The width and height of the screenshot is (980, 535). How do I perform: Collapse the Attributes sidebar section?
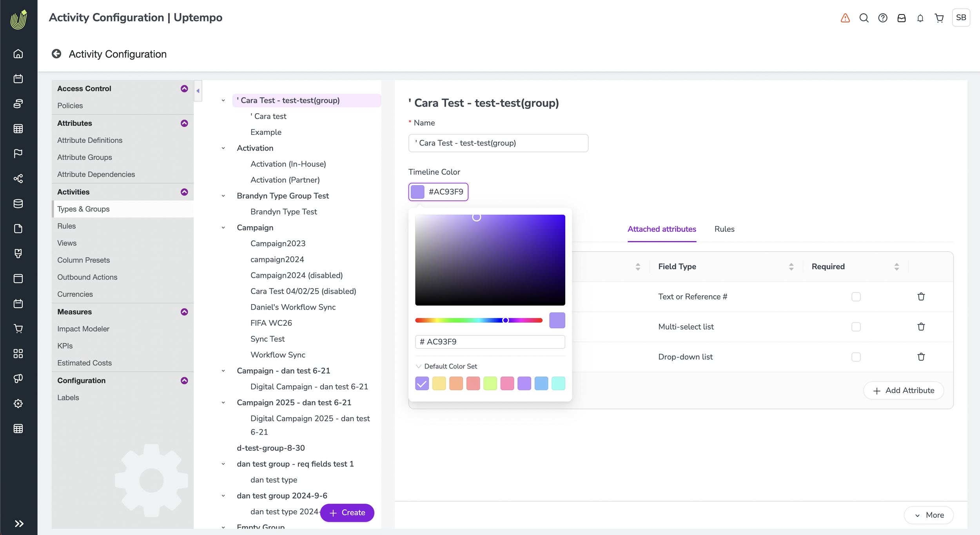(184, 123)
